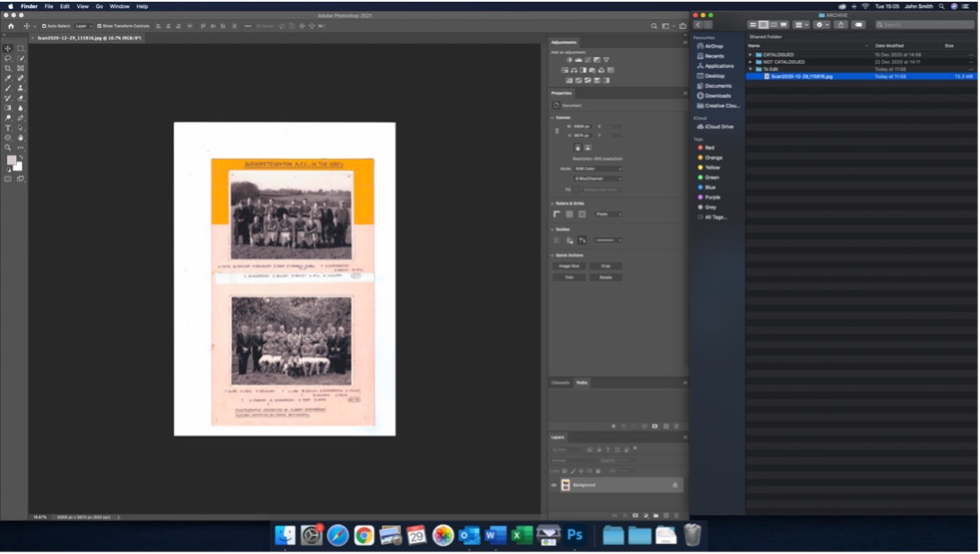Select the Zoom tool in toolbox
The image size is (980, 554).
(x=8, y=147)
